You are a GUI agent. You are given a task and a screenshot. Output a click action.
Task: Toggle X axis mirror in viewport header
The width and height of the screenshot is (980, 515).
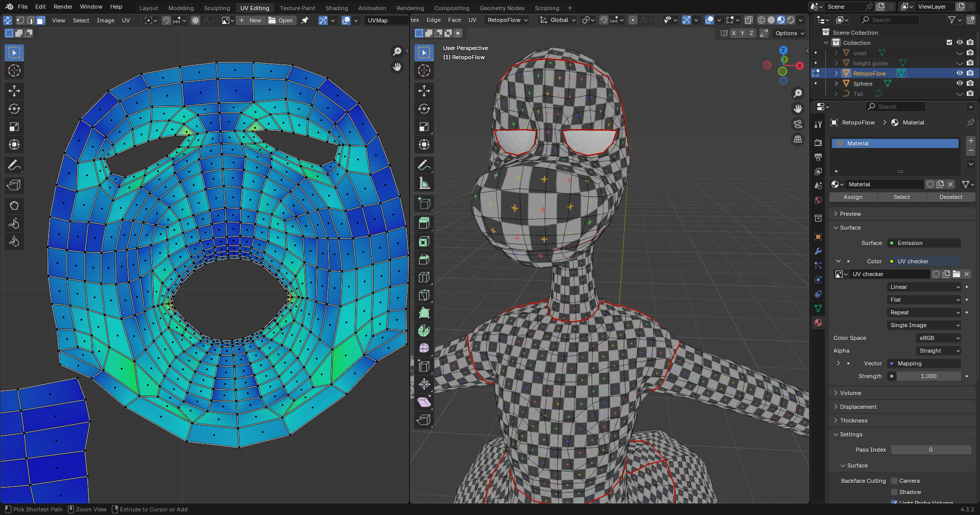[733, 33]
